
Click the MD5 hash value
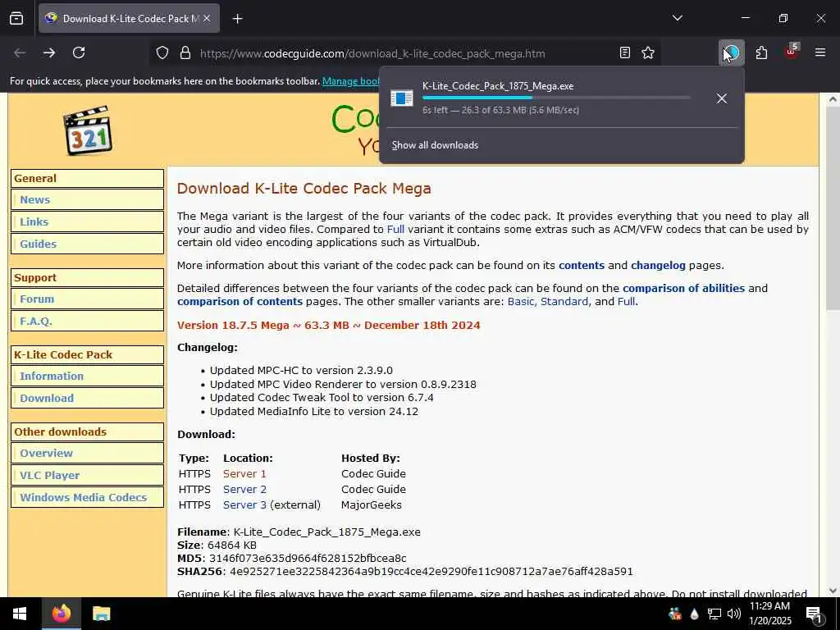click(308, 558)
